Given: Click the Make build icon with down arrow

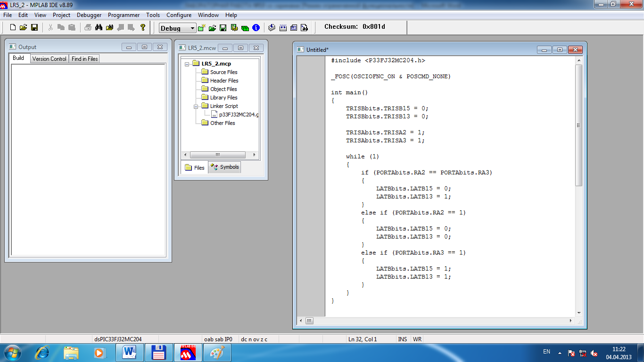Looking at the screenshot, I should 272,28.
